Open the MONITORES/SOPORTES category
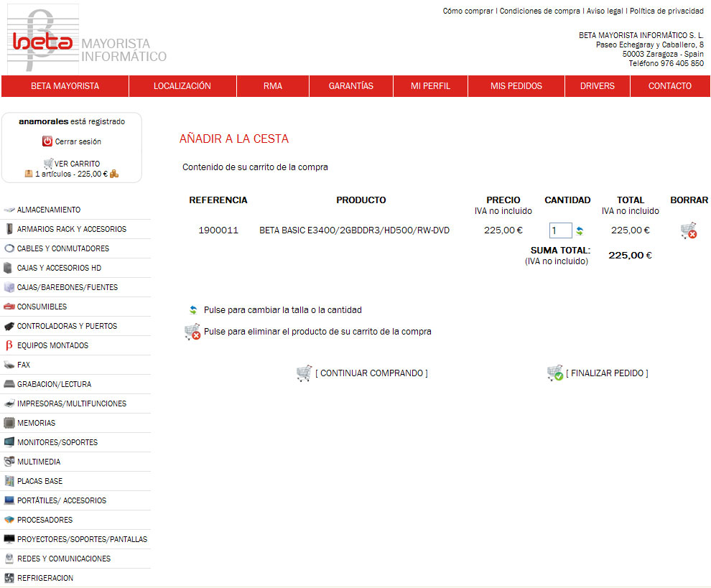Viewport: 711px width, 588px height. pos(57,442)
